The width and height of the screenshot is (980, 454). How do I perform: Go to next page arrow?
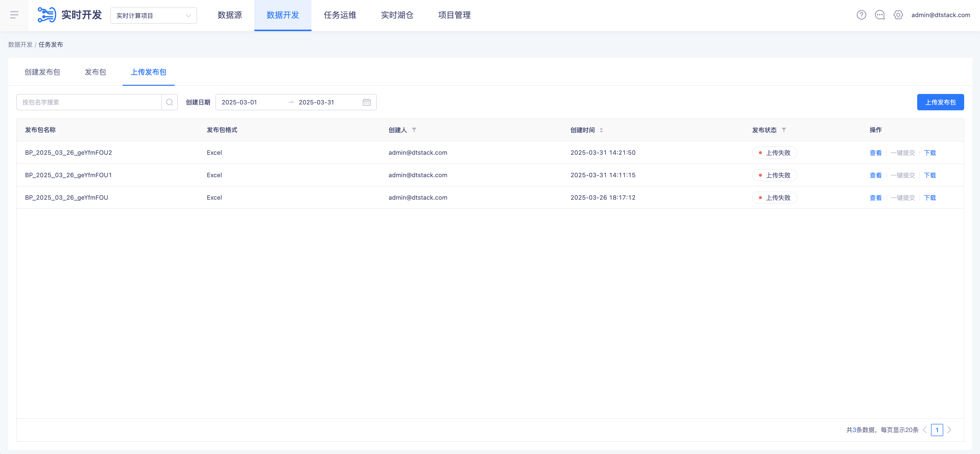pos(949,430)
